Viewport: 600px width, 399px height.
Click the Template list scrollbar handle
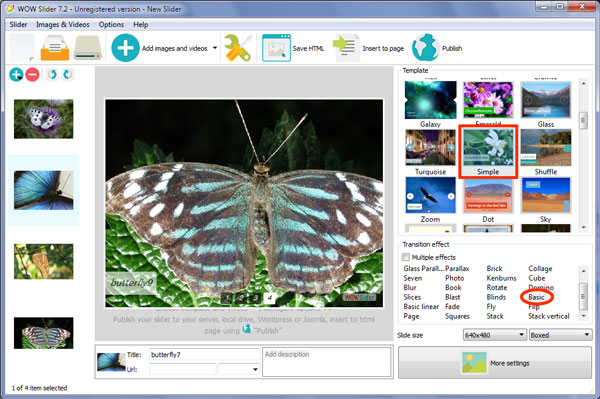[583, 121]
